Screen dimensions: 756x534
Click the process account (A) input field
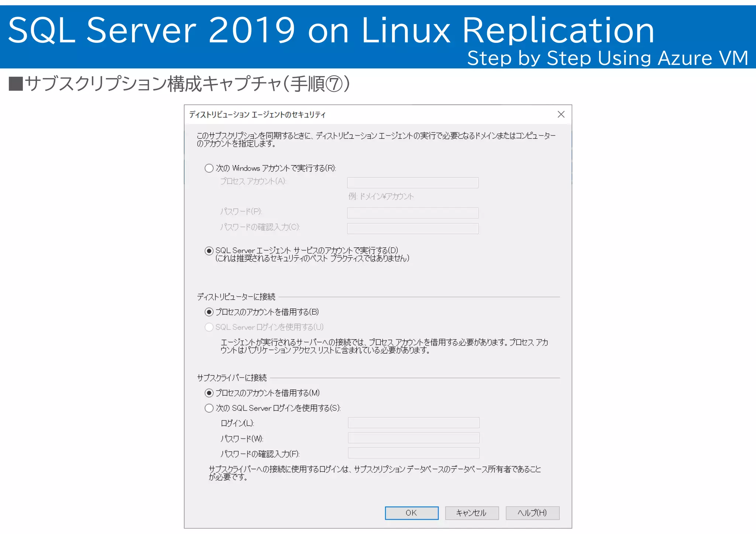click(x=413, y=183)
